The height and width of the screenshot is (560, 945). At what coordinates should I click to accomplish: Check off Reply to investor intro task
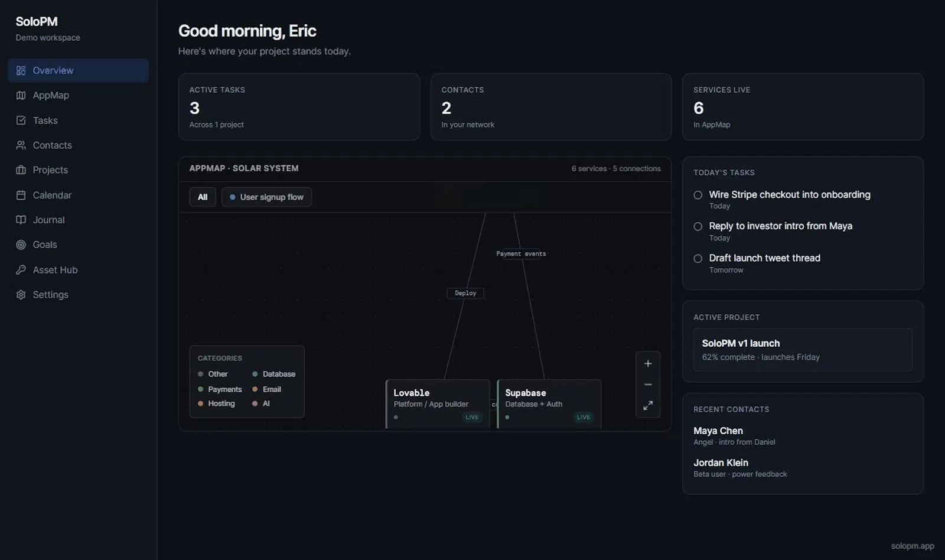pyautogui.click(x=698, y=226)
